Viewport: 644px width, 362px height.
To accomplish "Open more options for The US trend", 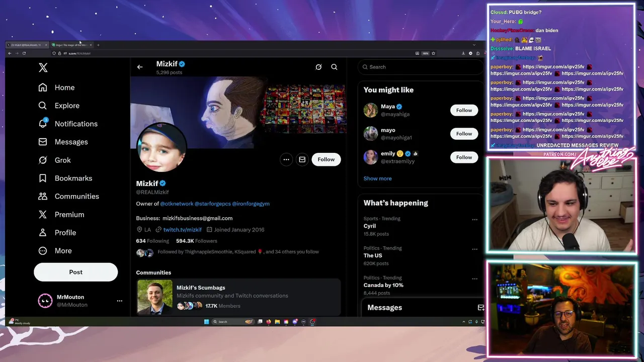I will (x=474, y=249).
